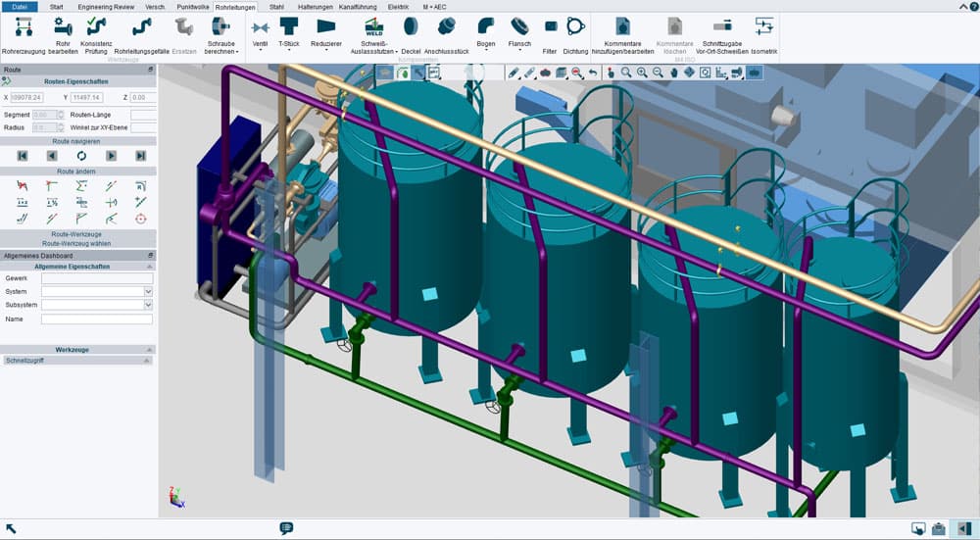Collapse the Allgemeine Eigenschaften section
The image size is (980, 540).
(x=149, y=267)
